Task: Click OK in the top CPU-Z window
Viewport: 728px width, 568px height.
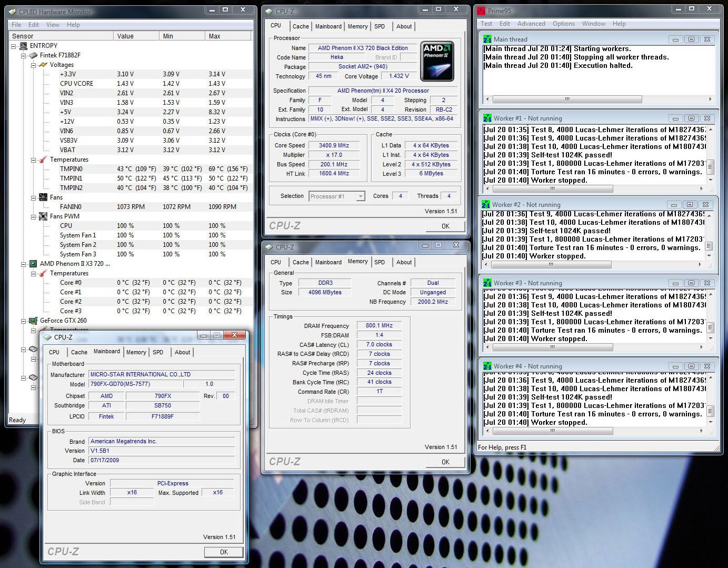Action: click(445, 226)
